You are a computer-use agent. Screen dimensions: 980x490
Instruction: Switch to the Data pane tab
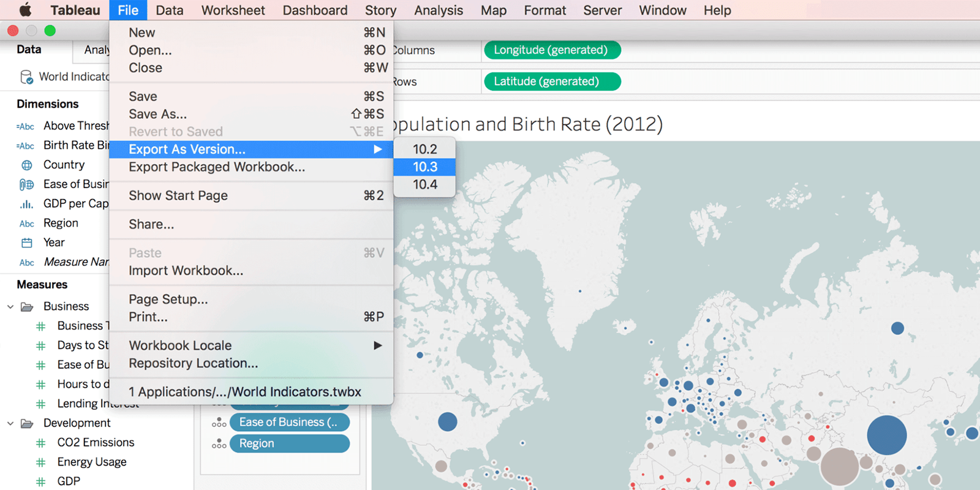click(29, 50)
